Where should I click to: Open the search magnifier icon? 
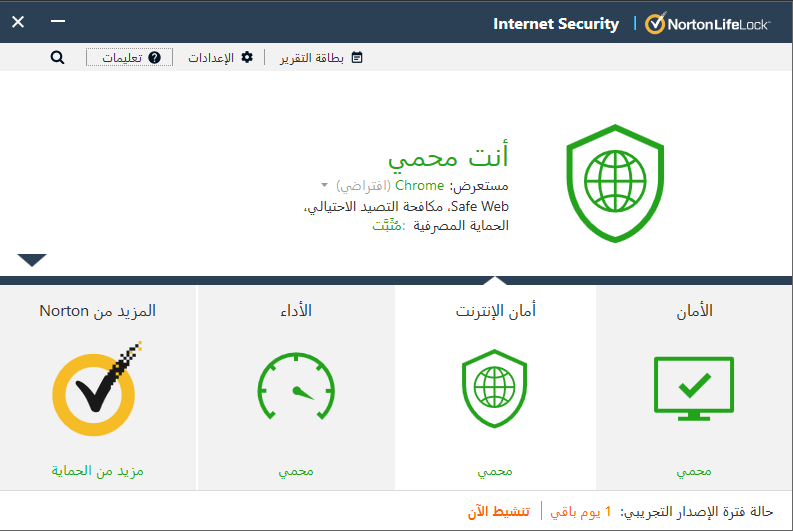57,58
